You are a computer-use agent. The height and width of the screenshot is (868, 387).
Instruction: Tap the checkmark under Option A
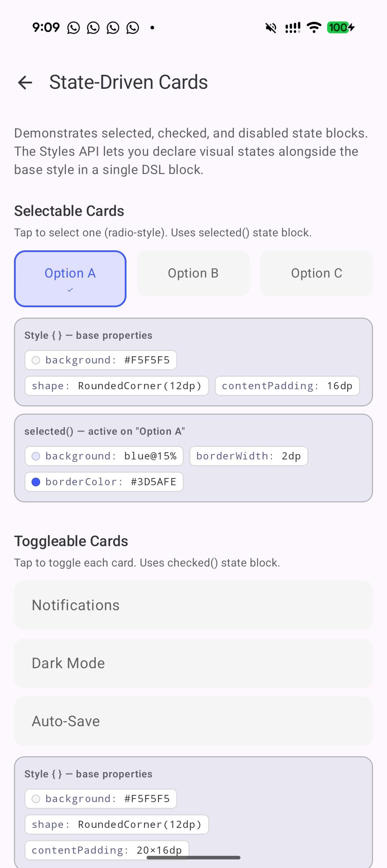click(x=70, y=290)
